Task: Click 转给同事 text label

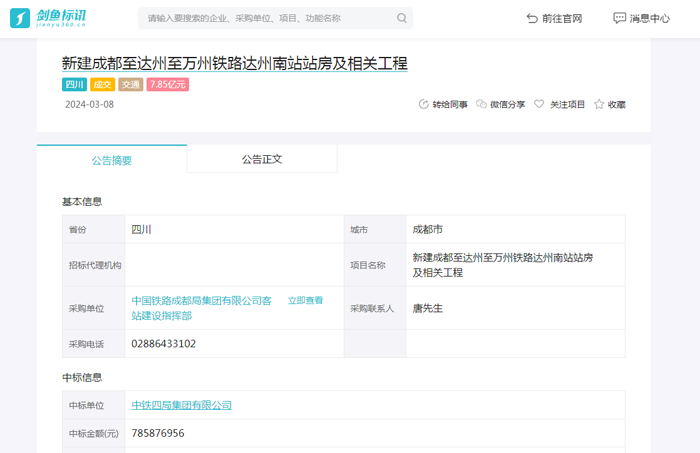Action: (450, 104)
